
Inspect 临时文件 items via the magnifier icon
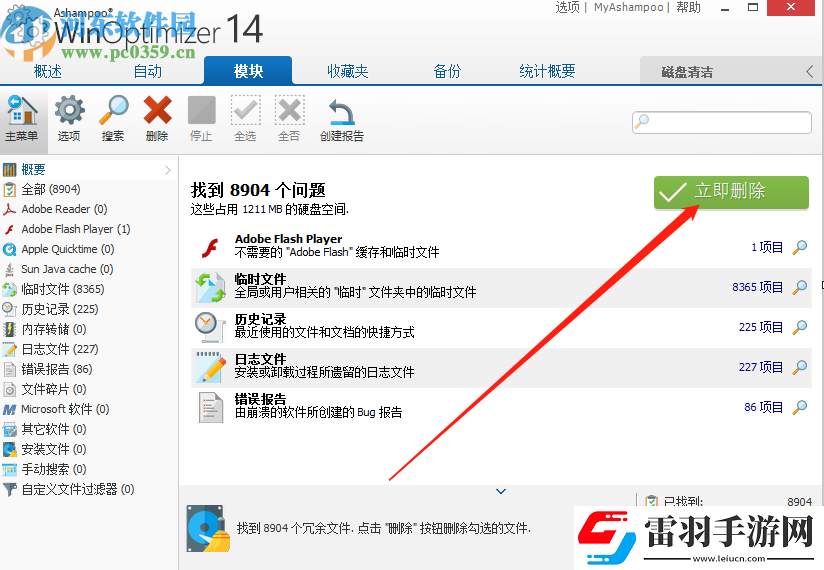click(x=800, y=287)
